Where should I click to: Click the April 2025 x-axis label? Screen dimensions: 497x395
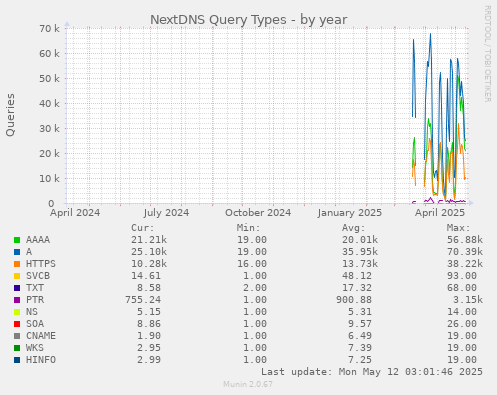pos(440,213)
